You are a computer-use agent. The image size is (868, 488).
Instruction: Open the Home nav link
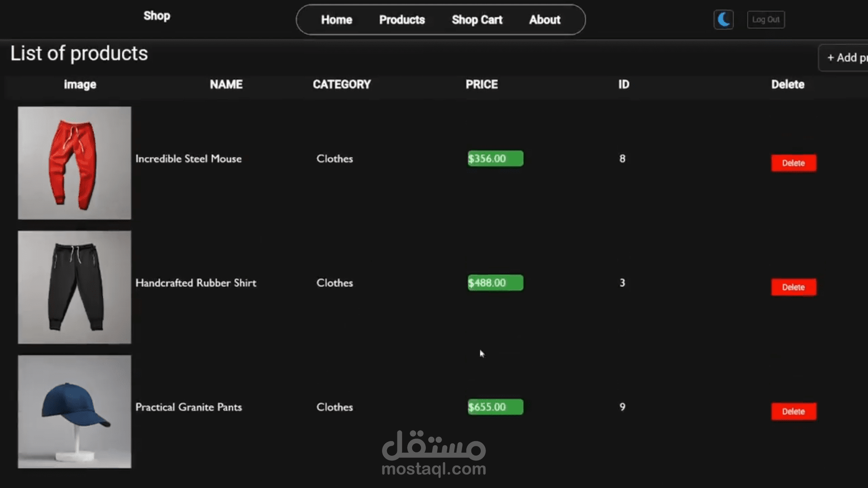tap(336, 20)
